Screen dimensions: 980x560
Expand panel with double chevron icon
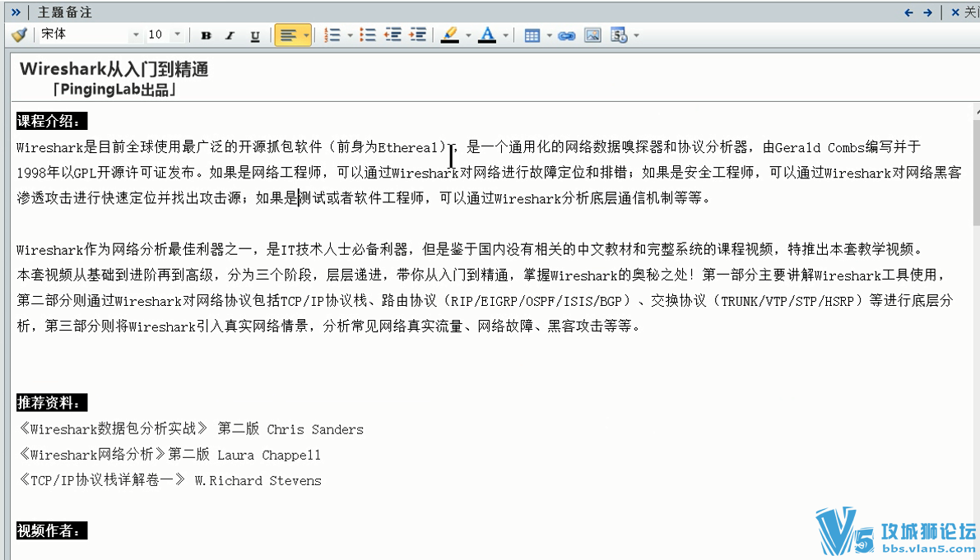click(x=16, y=12)
